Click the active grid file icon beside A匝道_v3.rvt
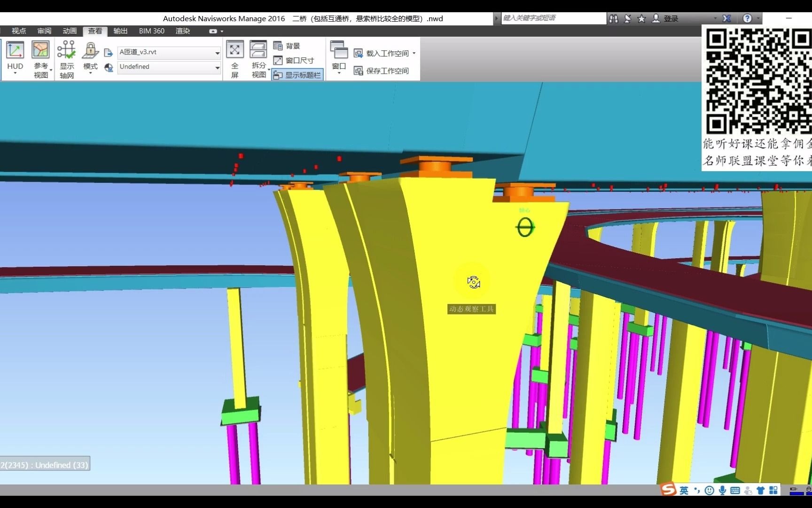Screen dimensions: 812x508 109,53
